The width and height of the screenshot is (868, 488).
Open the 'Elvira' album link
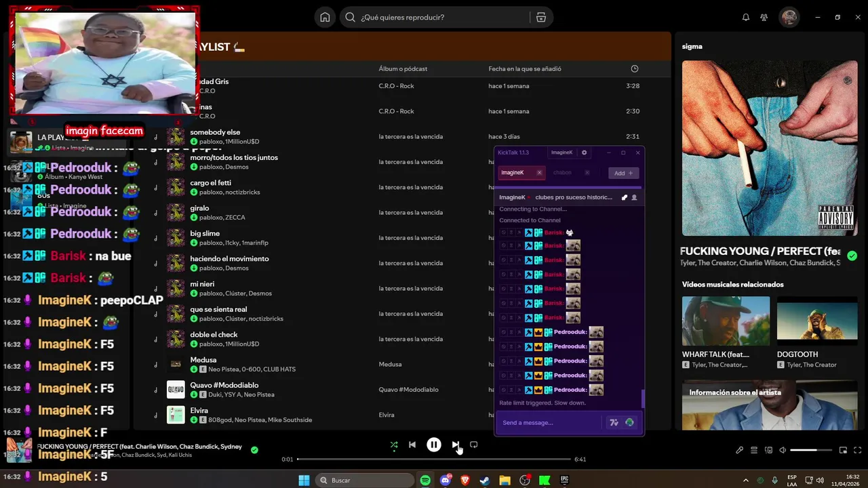tap(387, 415)
